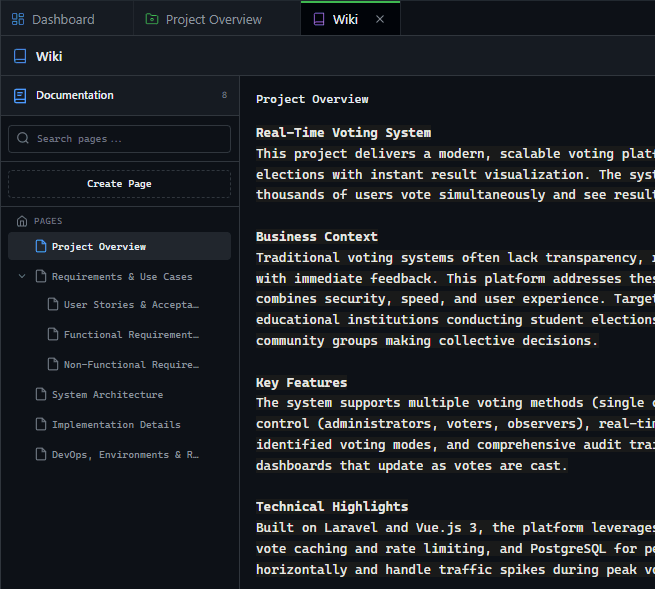655x589 pixels.
Task: Switch to the Dashboard tab
Action: pyautogui.click(x=63, y=19)
